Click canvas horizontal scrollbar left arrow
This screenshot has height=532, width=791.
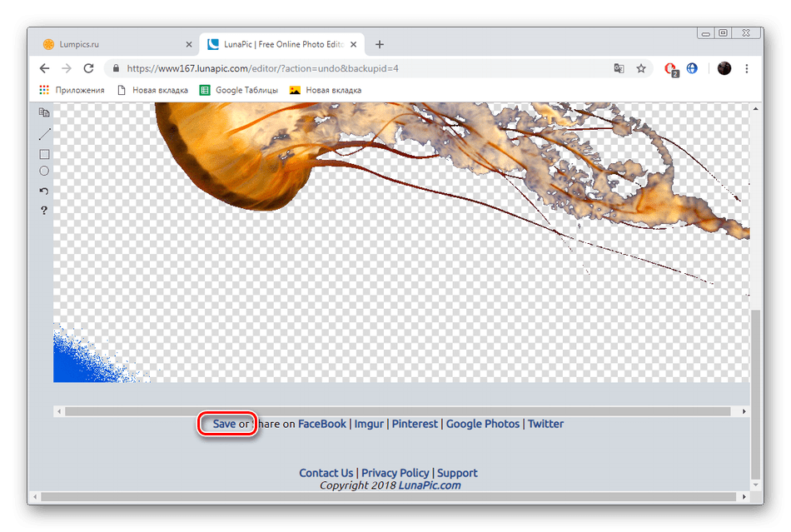[59, 411]
